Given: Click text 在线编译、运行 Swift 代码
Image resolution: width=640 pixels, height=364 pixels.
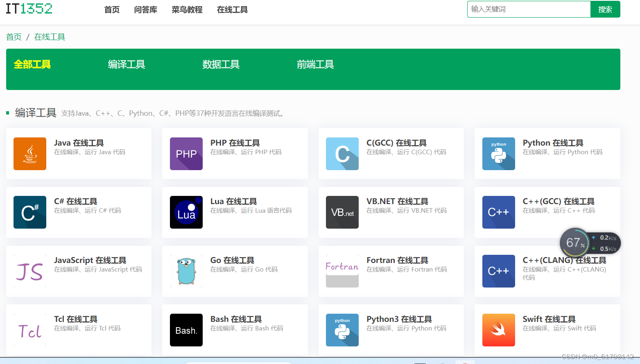Looking at the screenshot, I should click(559, 328).
